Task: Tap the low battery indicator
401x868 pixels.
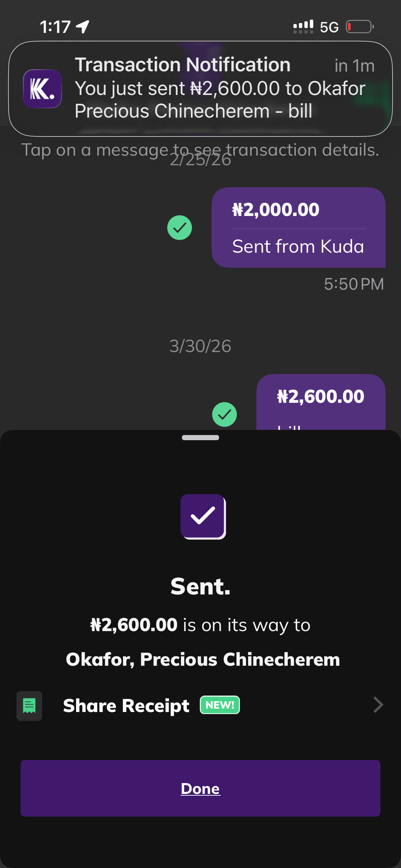Action: pos(360,27)
